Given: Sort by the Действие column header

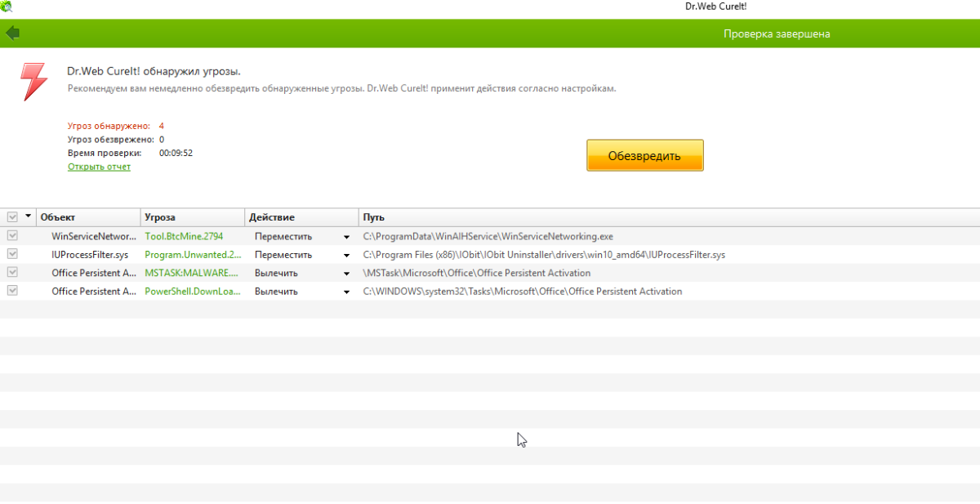Looking at the screenshot, I should (301, 217).
